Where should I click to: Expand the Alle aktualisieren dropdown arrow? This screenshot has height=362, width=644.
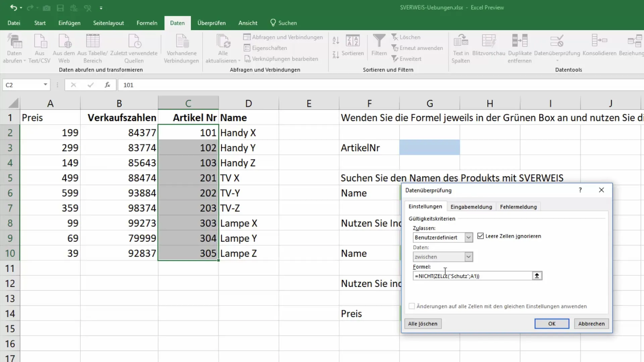(x=239, y=61)
